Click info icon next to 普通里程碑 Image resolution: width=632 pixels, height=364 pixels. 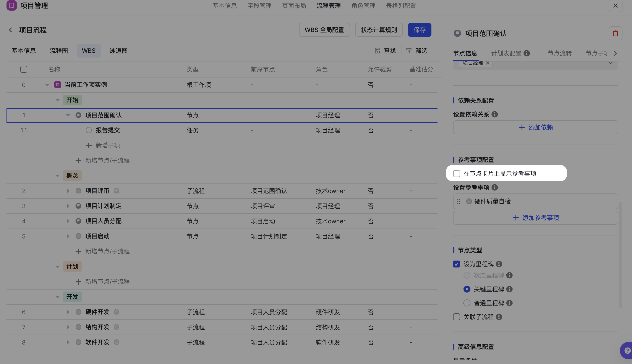[509, 303]
